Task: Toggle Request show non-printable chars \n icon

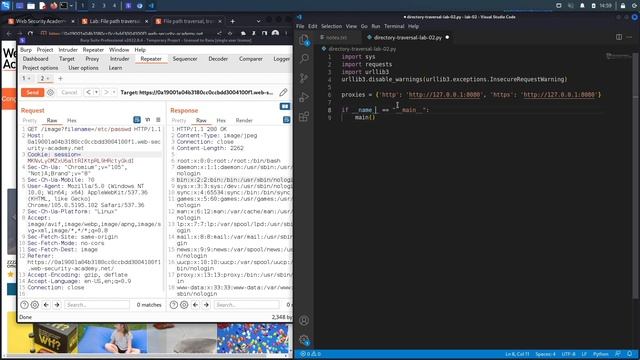Action: pyautogui.click(x=148, y=120)
